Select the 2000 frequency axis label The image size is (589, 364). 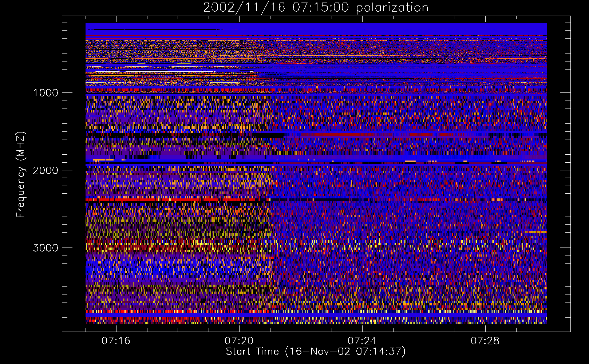[x=46, y=170]
